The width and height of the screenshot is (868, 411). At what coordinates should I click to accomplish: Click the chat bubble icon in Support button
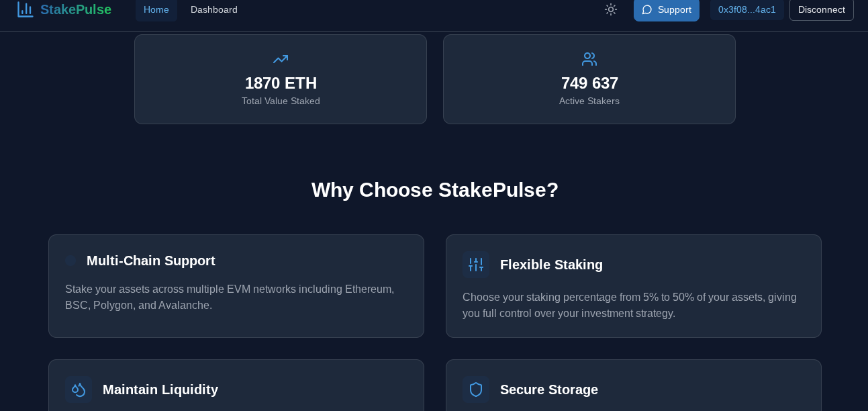[647, 9]
